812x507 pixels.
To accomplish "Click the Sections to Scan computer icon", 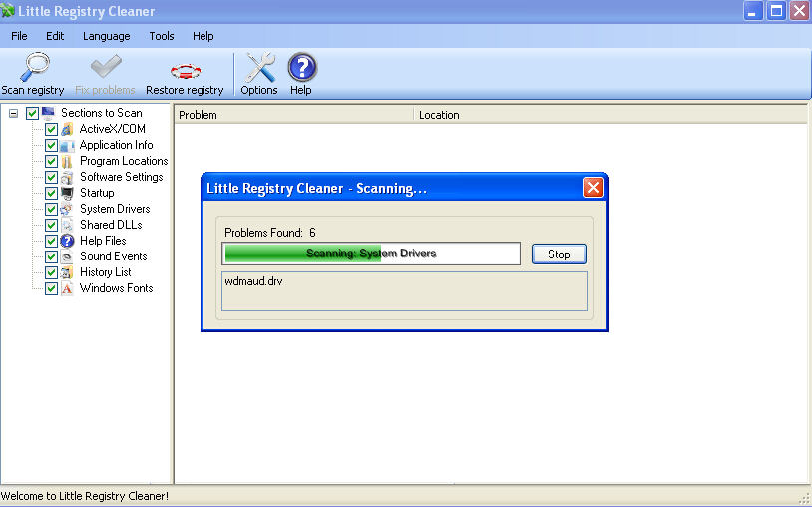I will click(x=48, y=113).
